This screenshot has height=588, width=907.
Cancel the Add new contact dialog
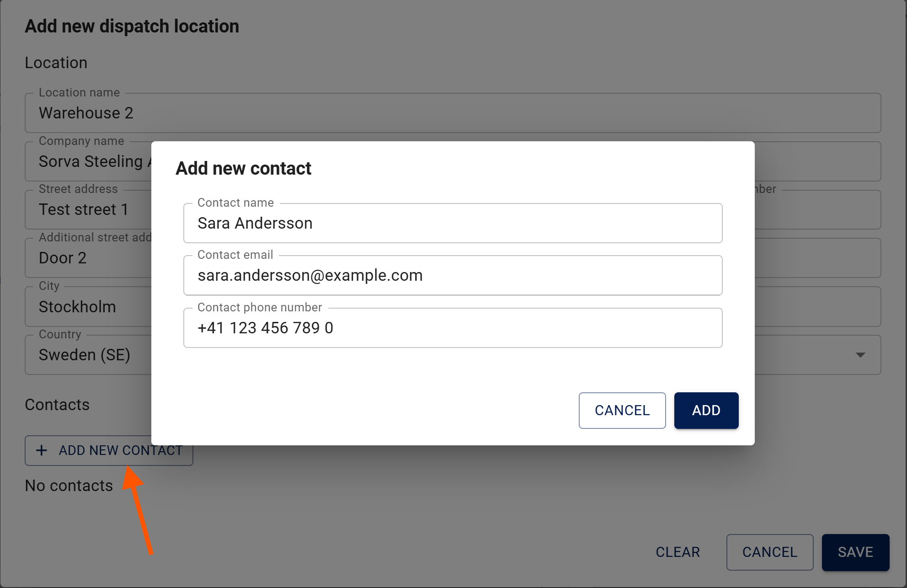[622, 410]
